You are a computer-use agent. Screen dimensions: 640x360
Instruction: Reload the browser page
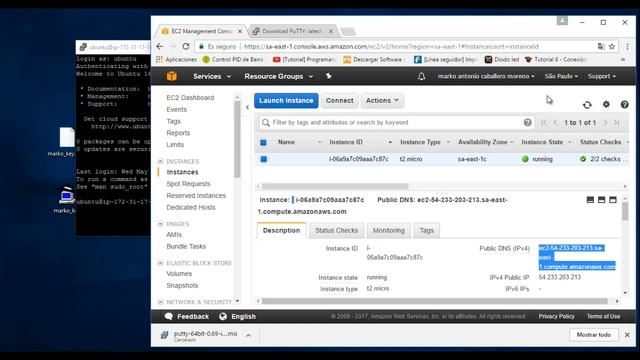pyautogui.click(x=186, y=47)
